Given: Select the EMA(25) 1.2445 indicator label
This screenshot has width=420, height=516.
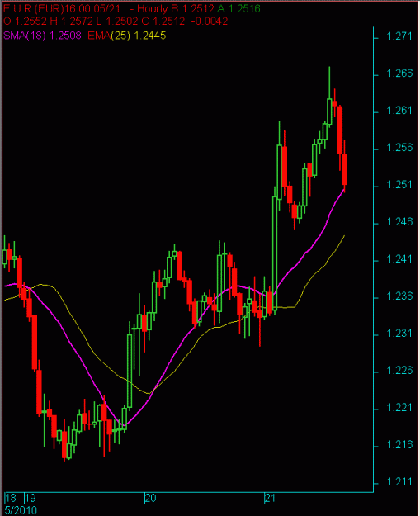Looking at the screenshot, I should click(126, 36).
